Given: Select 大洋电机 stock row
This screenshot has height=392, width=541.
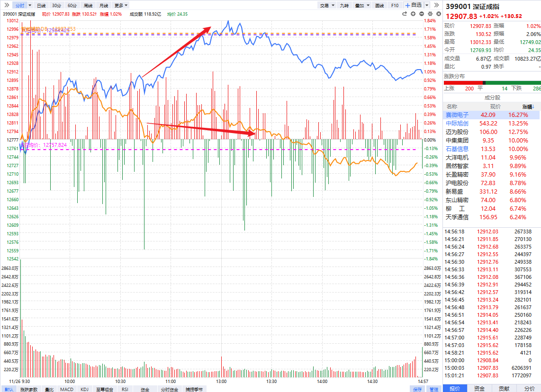Looking at the screenshot, I should 492,157.
